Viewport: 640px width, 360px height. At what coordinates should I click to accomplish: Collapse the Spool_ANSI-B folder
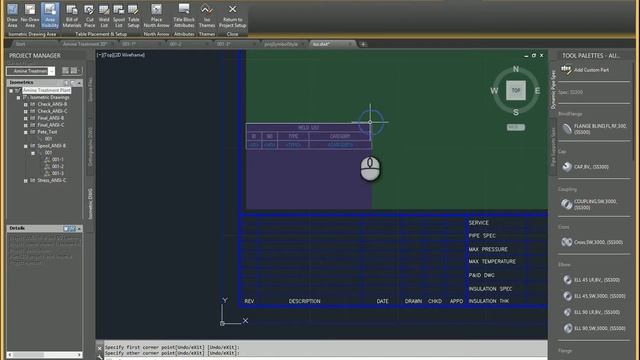coord(26,146)
